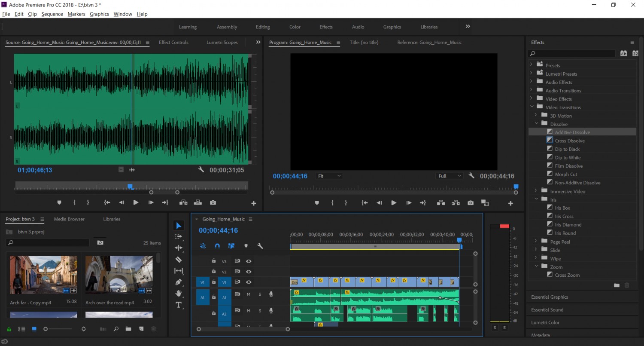Open the Media Browser tab
Screen dimensions: 644x346
tap(69, 219)
